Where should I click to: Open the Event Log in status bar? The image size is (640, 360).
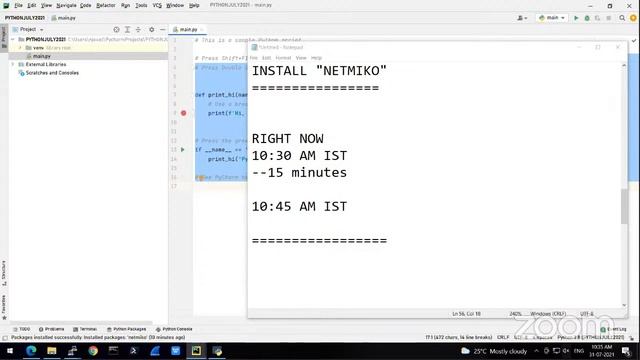click(613, 329)
